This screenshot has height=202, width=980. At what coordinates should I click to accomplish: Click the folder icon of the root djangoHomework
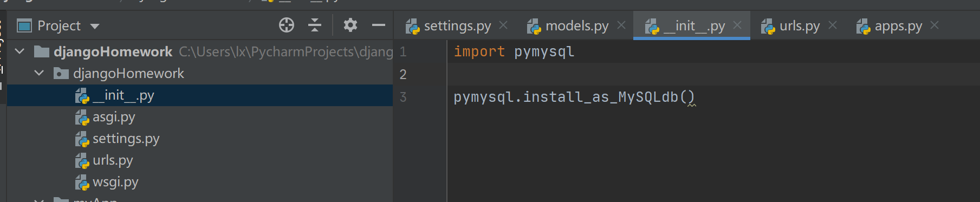click(42, 51)
